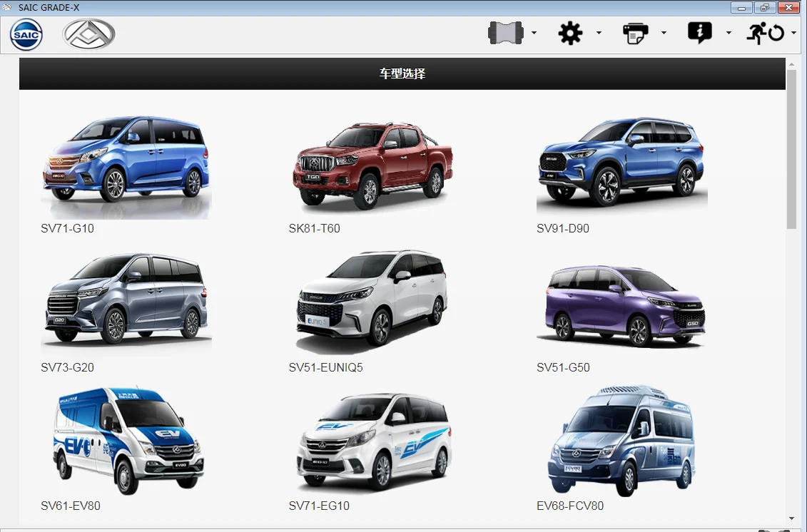The image size is (807, 532).
Task: Choose the SV61-EV80 electric van image
Action: (x=128, y=441)
